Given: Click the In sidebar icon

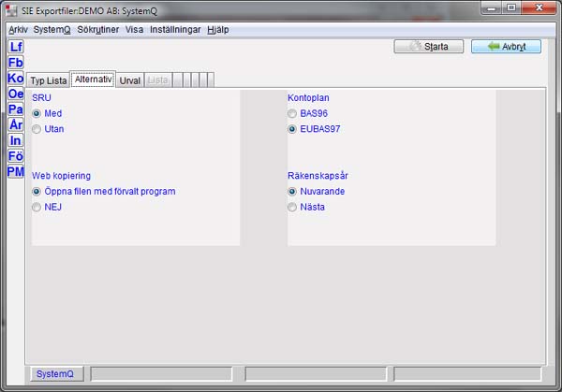Looking at the screenshot, I should (15, 140).
